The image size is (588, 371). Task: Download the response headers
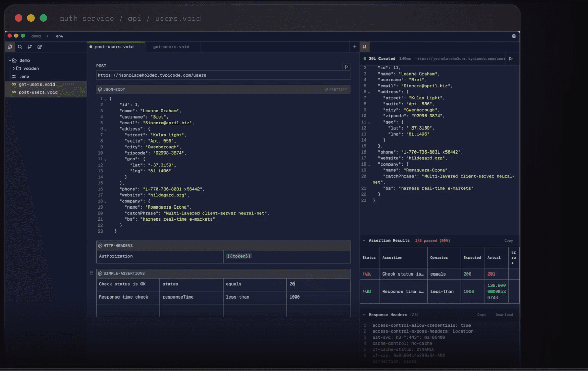point(504,315)
